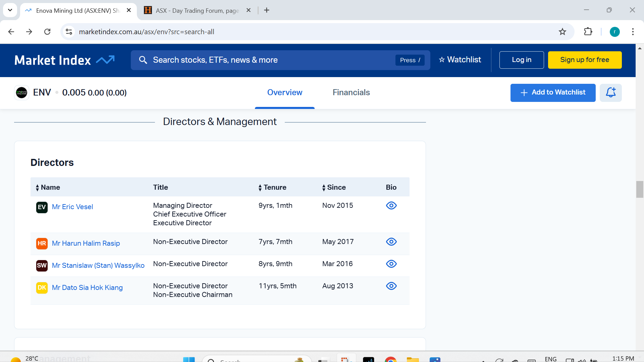Click the Press / shortcut badge
644x362 pixels.
410,60
